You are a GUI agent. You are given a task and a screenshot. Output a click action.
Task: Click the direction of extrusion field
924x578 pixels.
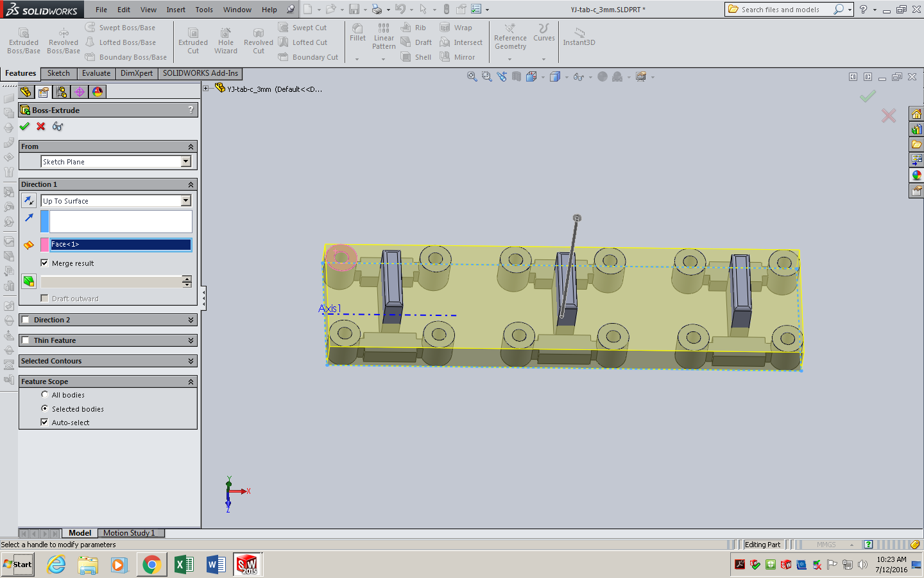click(121, 222)
